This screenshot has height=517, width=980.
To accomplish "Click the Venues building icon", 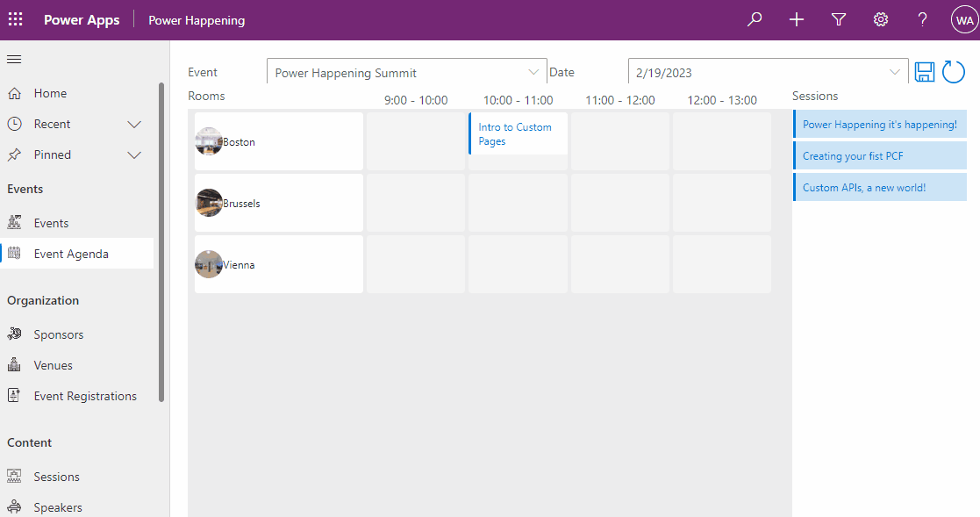I will point(14,364).
